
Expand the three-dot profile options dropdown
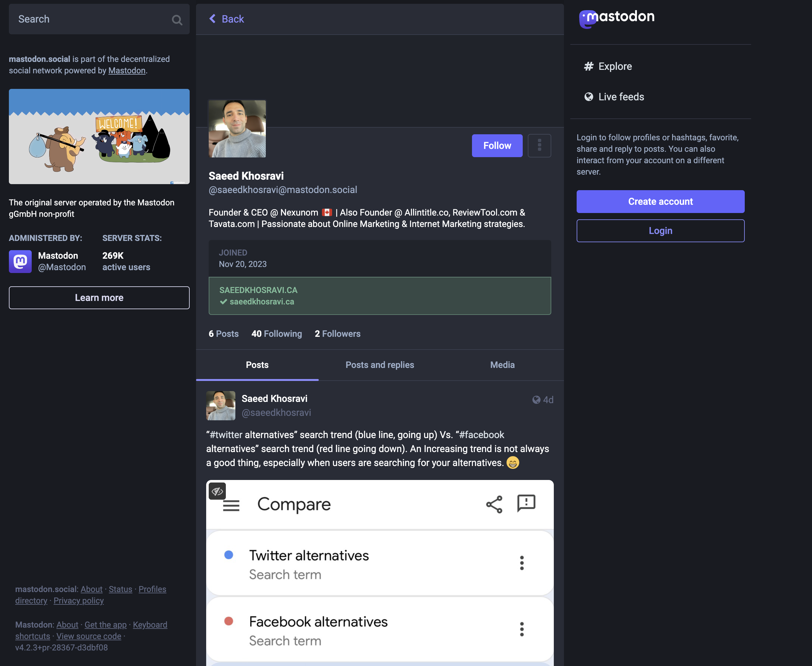[539, 145]
